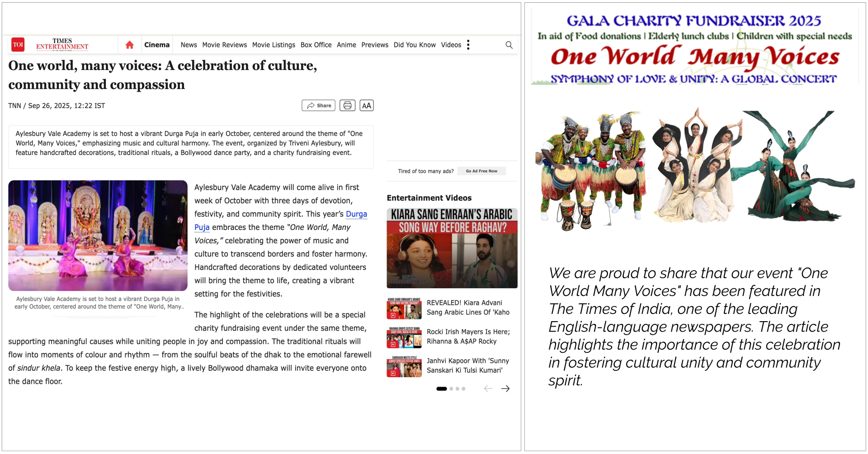Image resolution: width=868 pixels, height=454 pixels.
Task: Open Videos menu item
Action: (x=451, y=45)
